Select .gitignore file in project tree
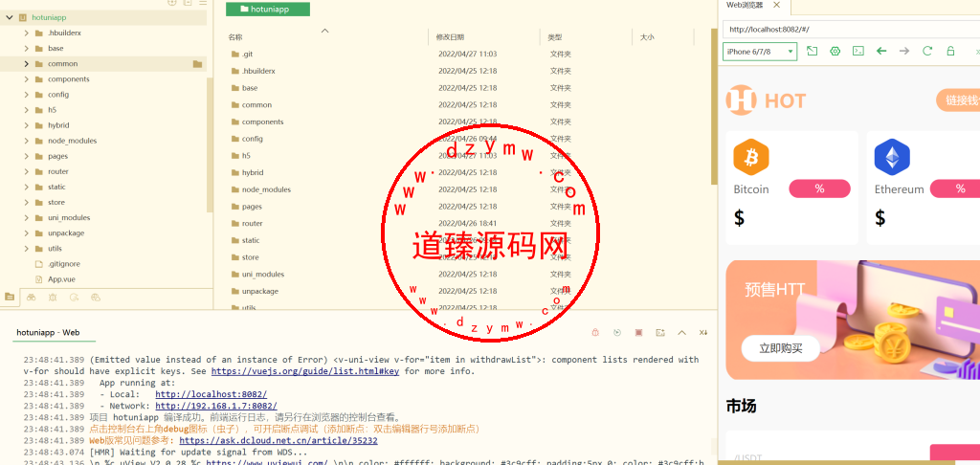Viewport: 980px width, 465px height. (x=64, y=264)
